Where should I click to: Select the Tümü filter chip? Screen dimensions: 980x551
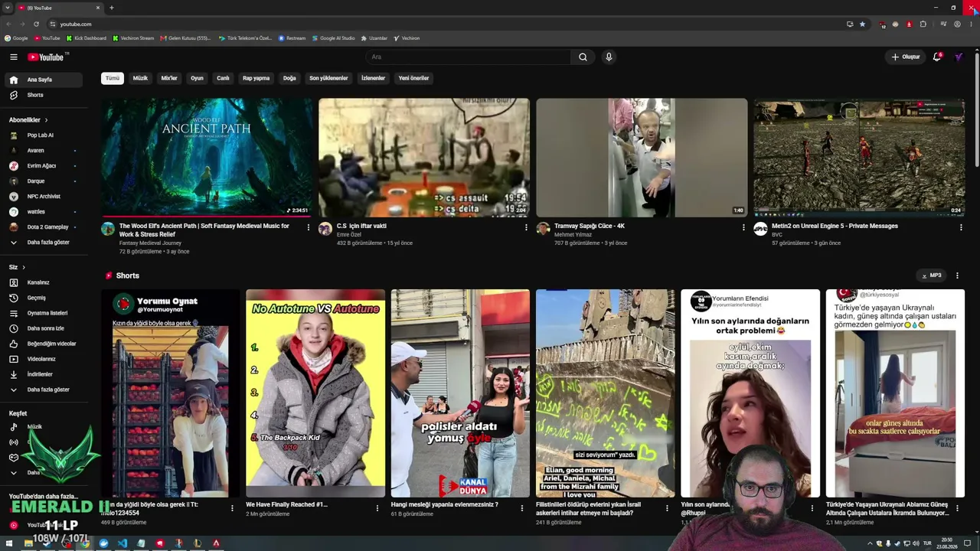tap(113, 78)
